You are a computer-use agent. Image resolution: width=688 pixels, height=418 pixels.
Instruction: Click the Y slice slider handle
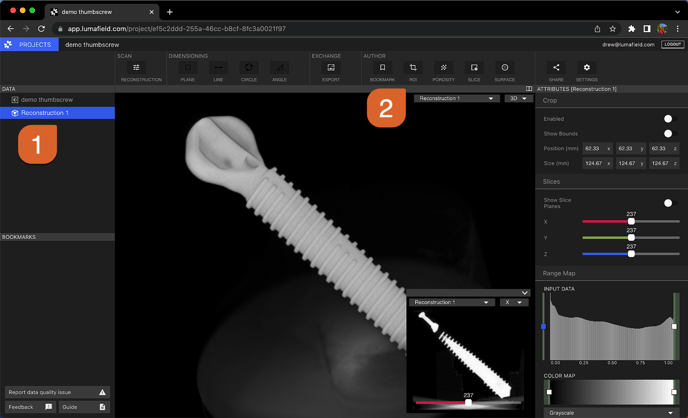click(x=631, y=237)
